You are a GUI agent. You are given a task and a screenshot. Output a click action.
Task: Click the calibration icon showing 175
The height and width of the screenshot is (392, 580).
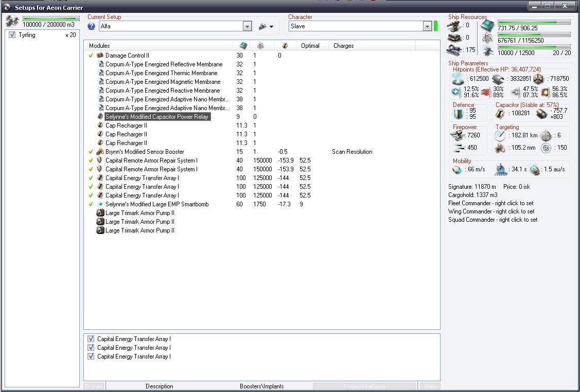pos(454,49)
